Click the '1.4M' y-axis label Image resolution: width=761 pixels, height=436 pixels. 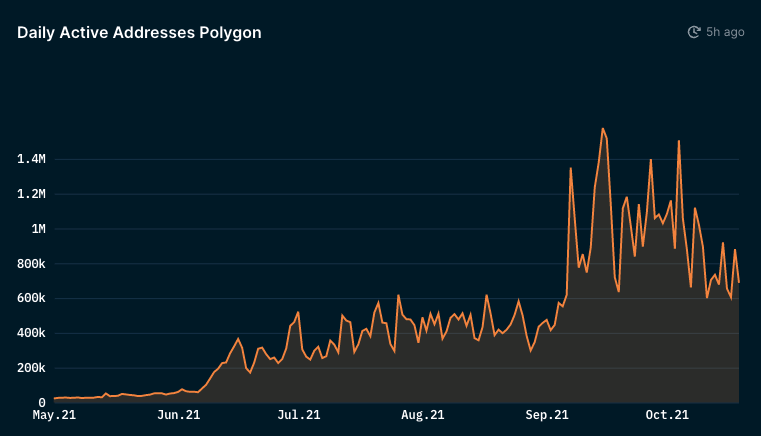pos(32,159)
